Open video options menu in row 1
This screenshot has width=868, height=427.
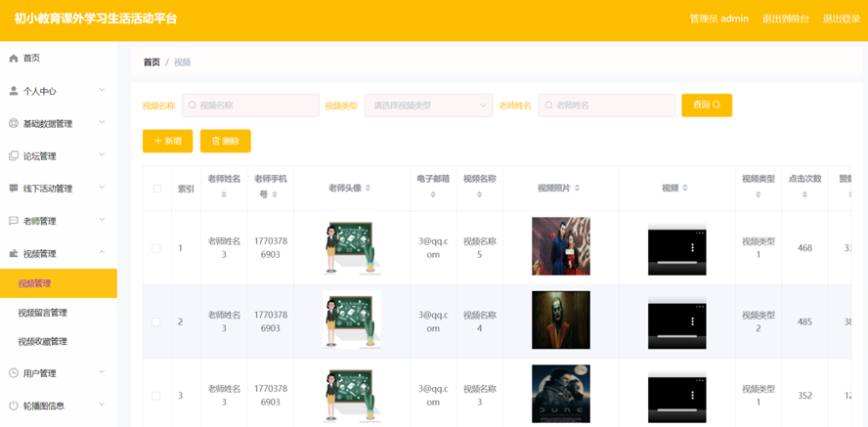pos(692,248)
